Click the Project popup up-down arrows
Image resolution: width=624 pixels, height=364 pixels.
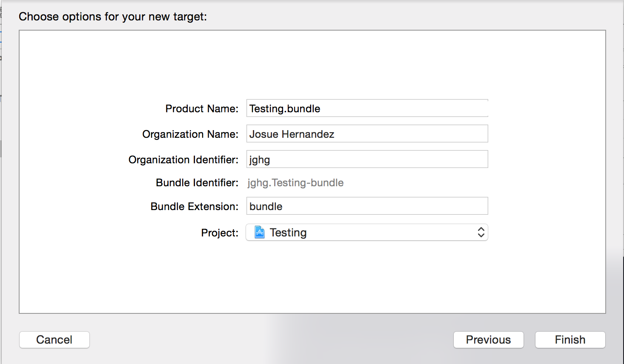pos(481,232)
